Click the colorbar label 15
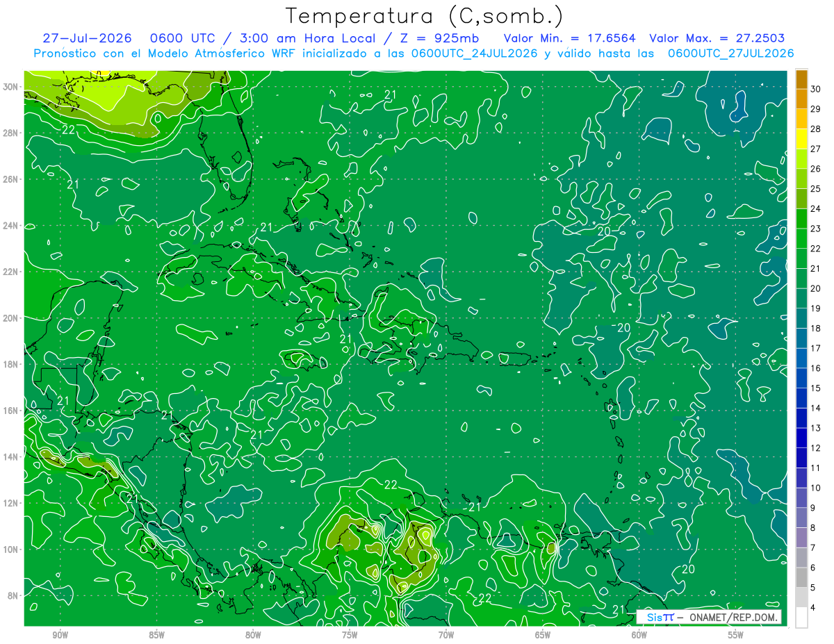 tap(817, 388)
